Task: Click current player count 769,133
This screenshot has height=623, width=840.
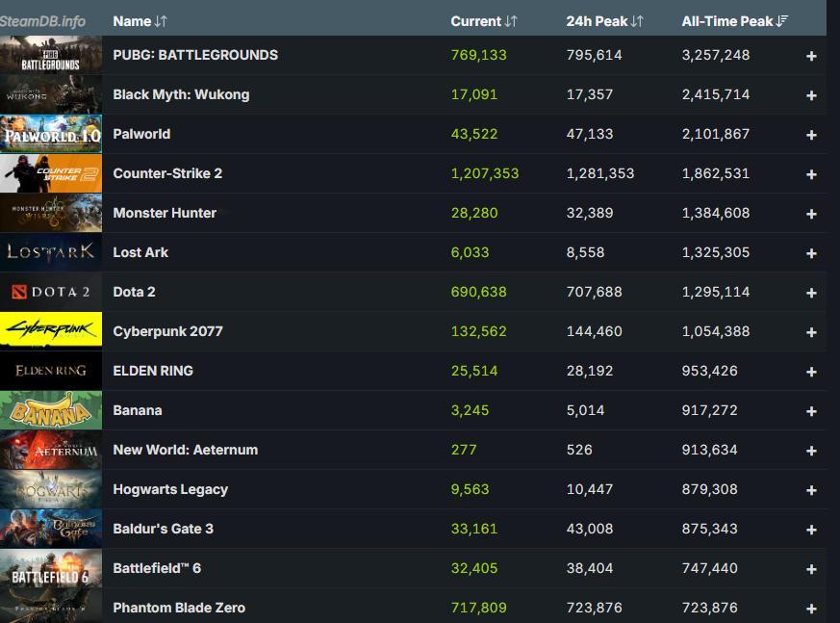Action: click(478, 55)
